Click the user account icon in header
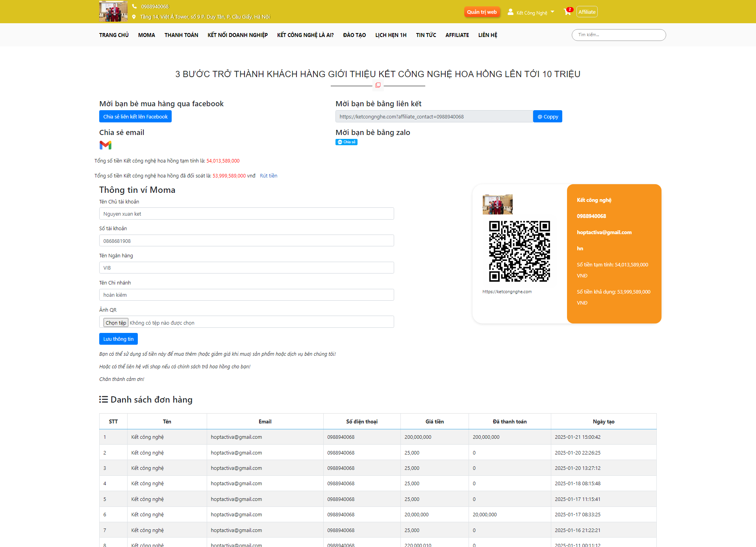This screenshot has width=756, height=547. click(511, 12)
